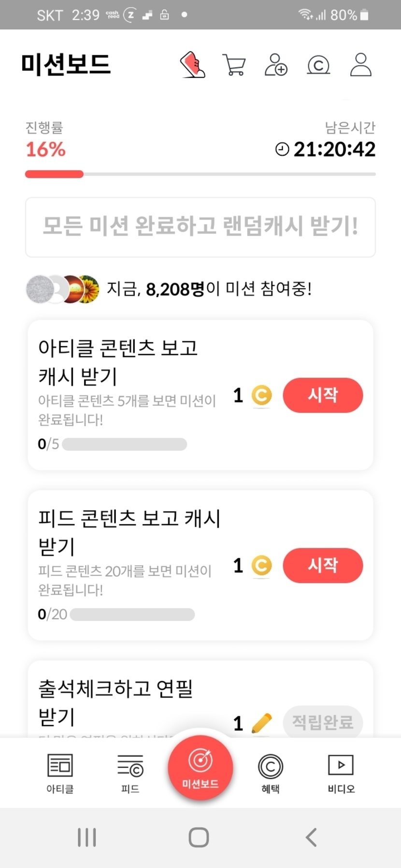Start the 피드 콘텐츠 mission
Image resolution: width=401 pixels, height=868 pixels.
coord(323,565)
